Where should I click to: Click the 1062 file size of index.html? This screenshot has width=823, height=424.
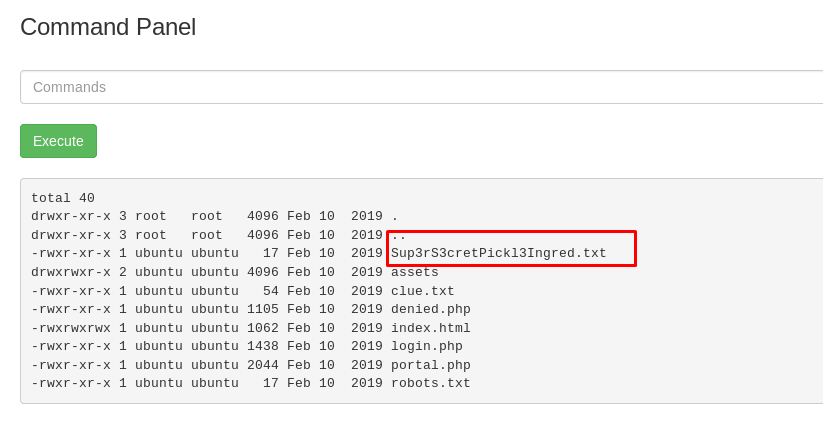click(x=263, y=328)
